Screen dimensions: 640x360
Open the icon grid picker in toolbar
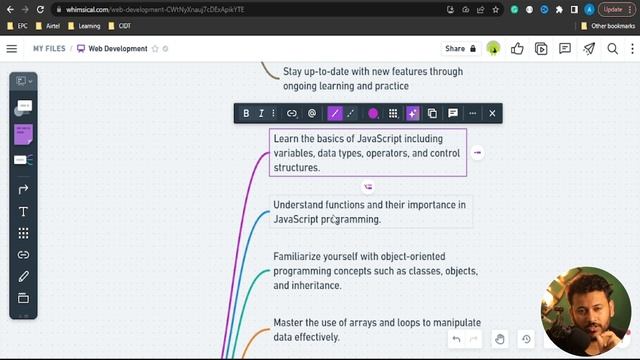click(393, 113)
